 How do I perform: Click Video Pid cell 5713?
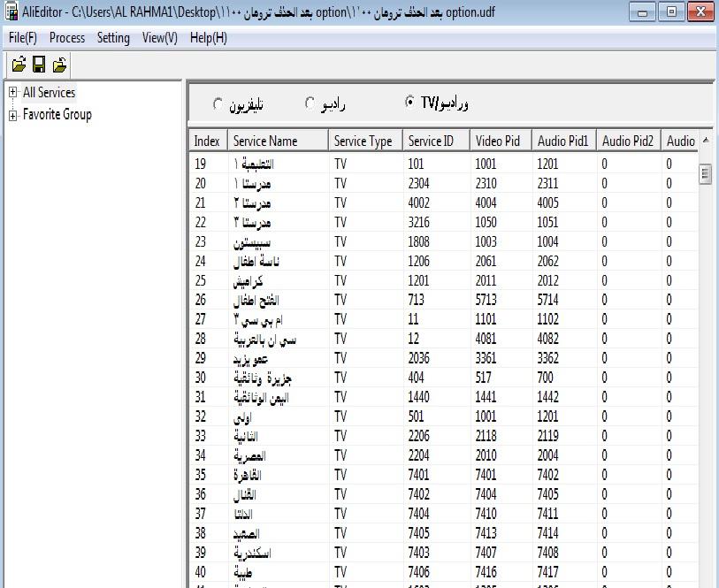(486, 300)
